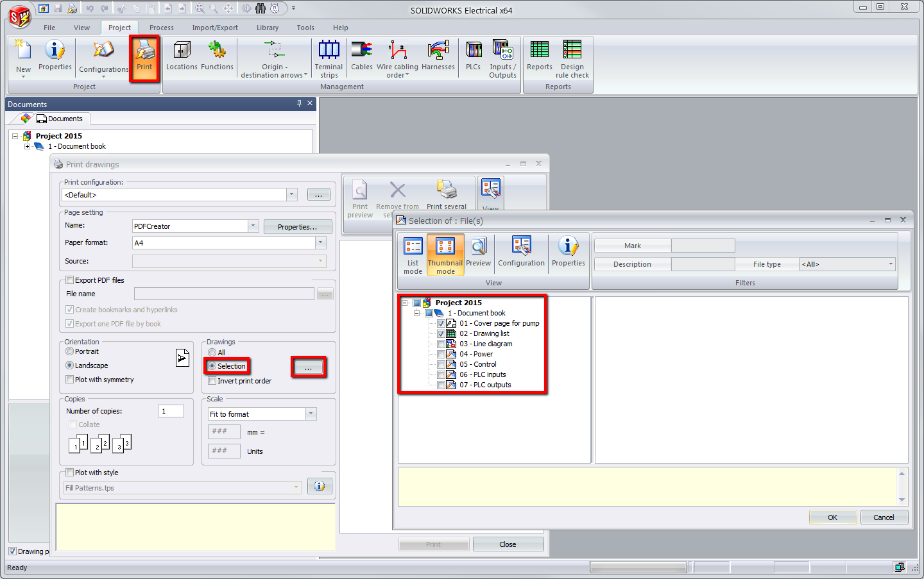924x579 pixels.
Task: Click Cancel in selection dialog
Action: point(884,517)
